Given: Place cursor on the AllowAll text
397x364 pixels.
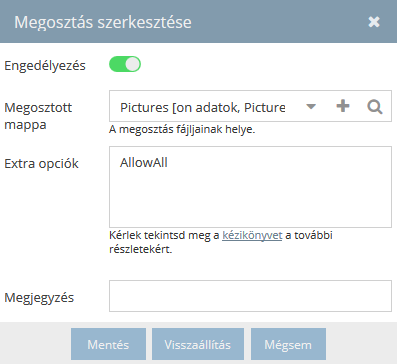Looking at the screenshot, I should pyautogui.click(x=144, y=163).
